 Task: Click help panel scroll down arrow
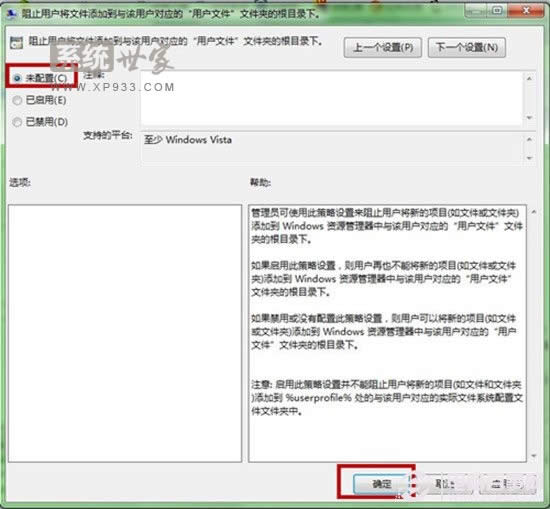coord(534,456)
